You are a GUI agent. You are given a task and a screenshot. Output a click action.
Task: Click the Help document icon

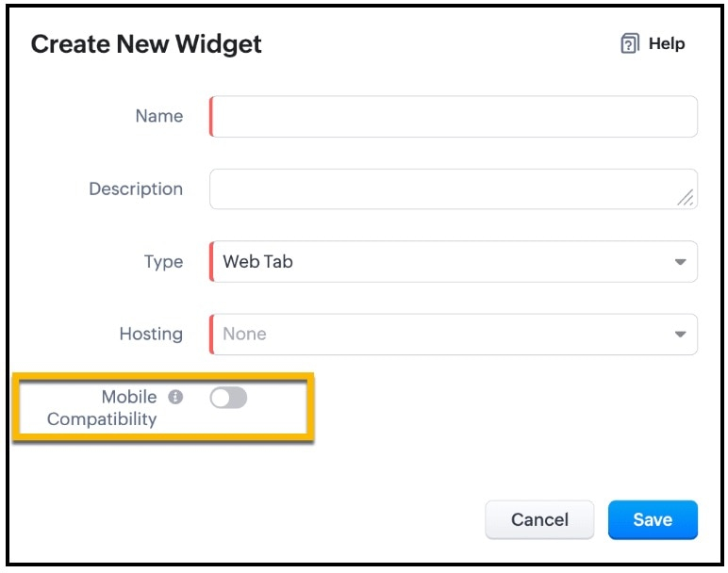630,43
